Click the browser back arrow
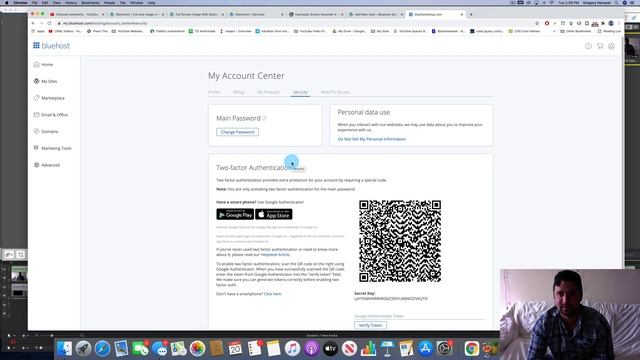Screen dimensions: 640x360 tap(33, 23)
